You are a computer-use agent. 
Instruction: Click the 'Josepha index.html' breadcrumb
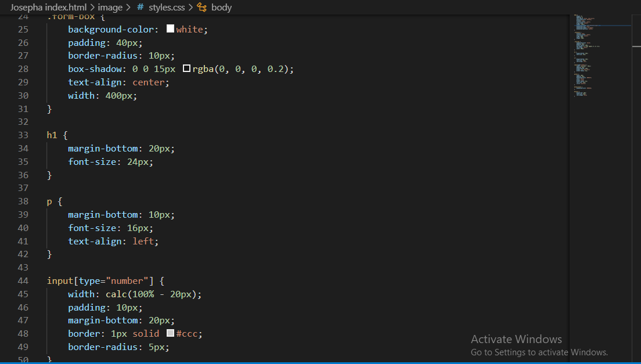point(48,8)
